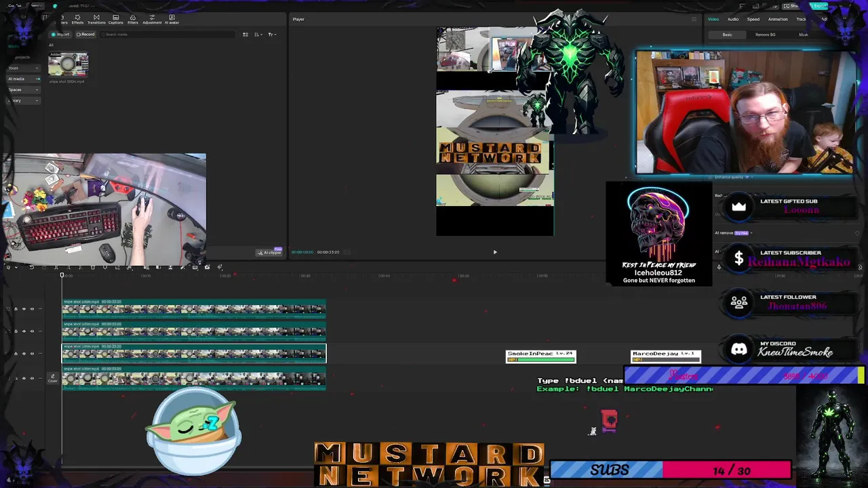The height and width of the screenshot is (488, 868).
Task: Select the clip on the bottom main track
Action: coord(194,378)
